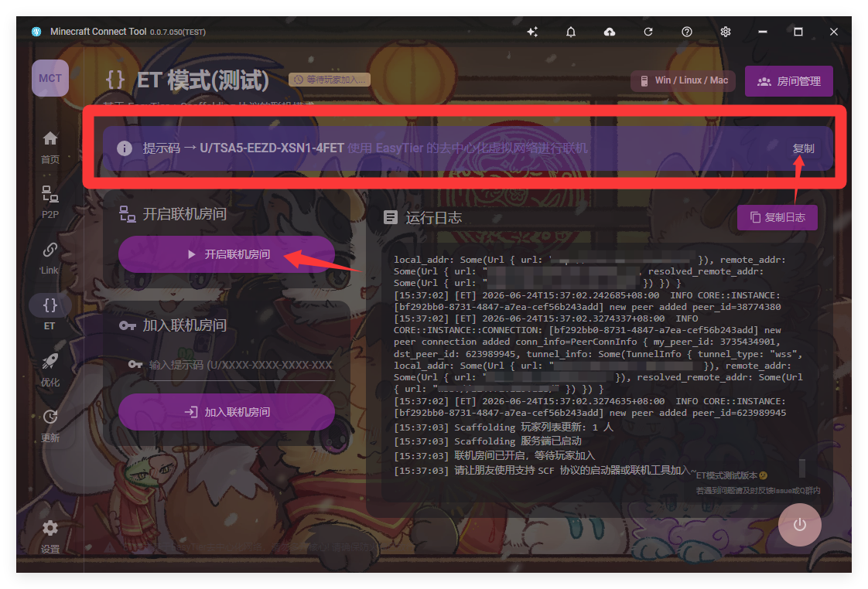Click the hint code U/TSA5-EEZD-XSN1-4FET
Image resolution: width=868 pixels, height=589 pixels.
click(x=272, y=148)
